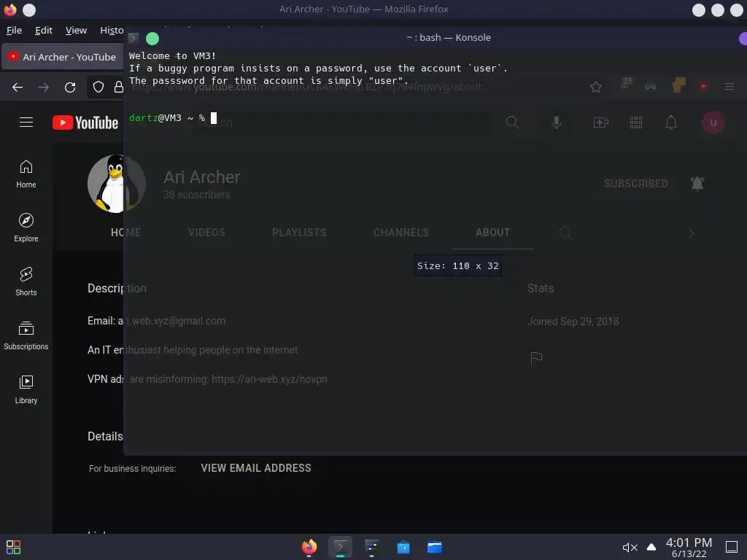Open YouTube apps grid icon
This screenshot has height=560, width=747.
click(636, 122)
